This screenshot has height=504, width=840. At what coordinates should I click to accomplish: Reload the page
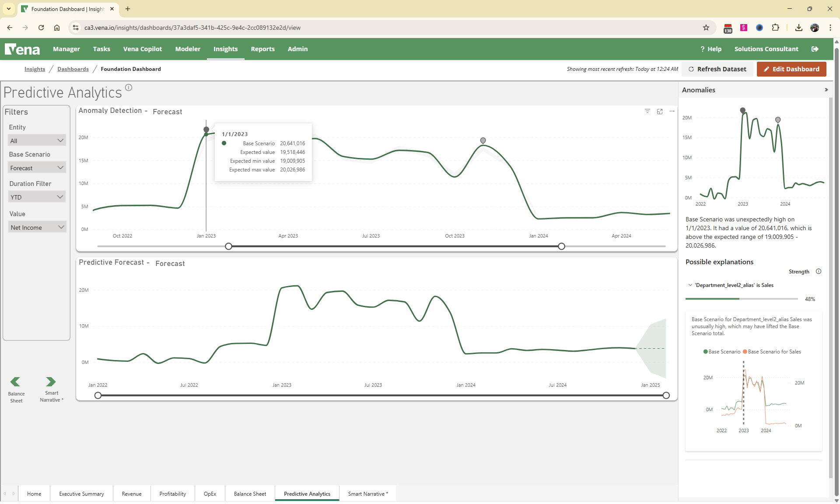tap(41, 28)
